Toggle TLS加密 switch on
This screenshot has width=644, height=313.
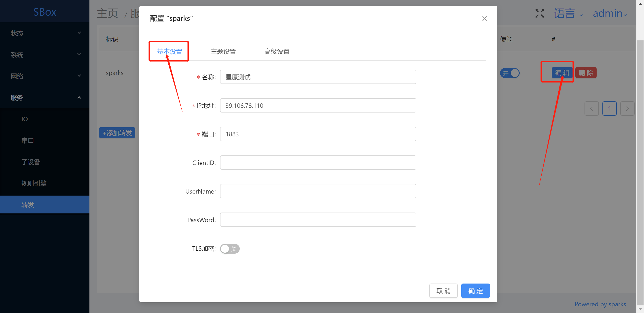229,249
